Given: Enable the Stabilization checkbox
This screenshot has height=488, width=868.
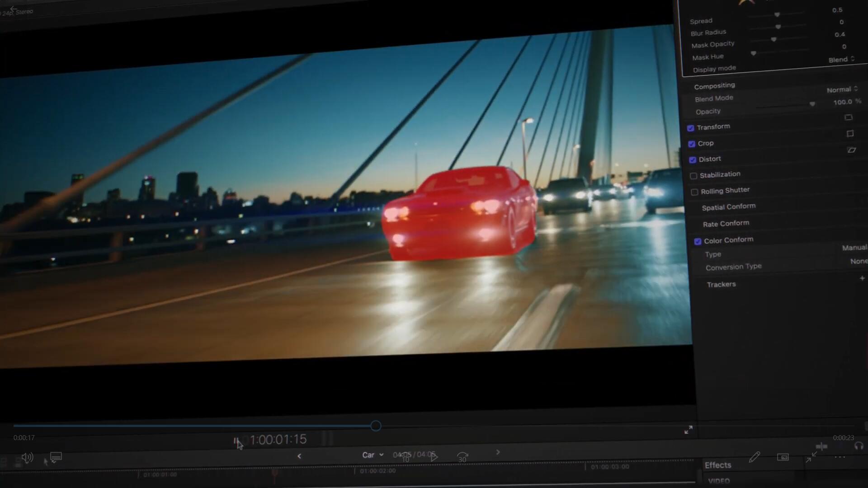Looking at the screenshot, I should (x=693, y=176).
